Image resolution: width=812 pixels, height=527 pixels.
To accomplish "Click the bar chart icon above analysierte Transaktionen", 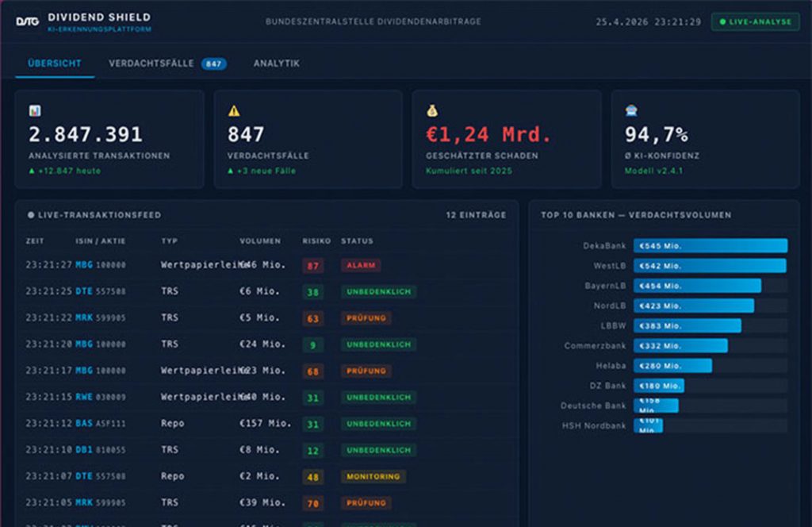I will [x=35, y=111].
